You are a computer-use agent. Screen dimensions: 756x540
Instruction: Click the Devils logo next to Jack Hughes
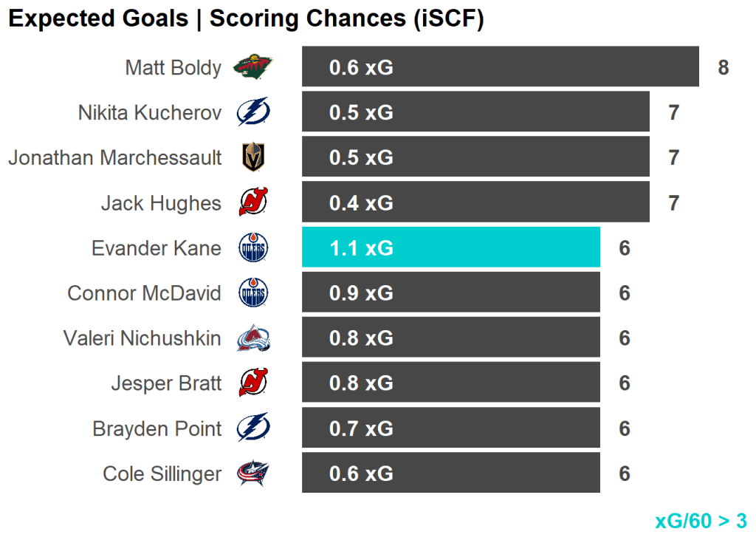coord(252,203)
